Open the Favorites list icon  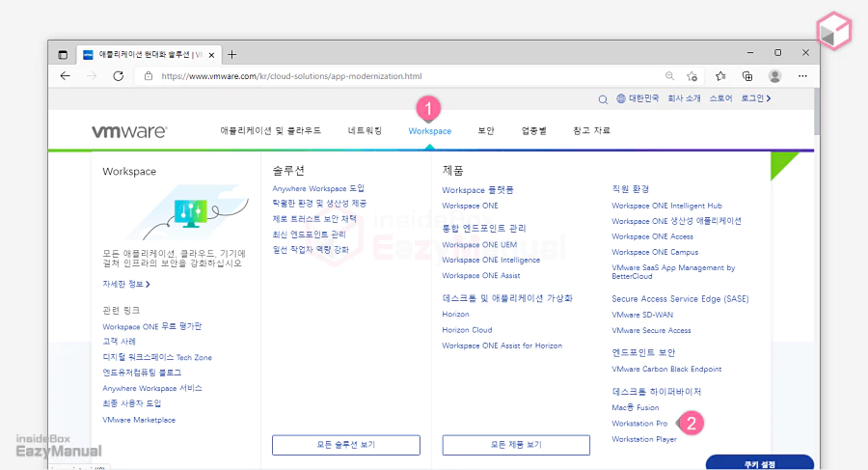click(720, 76)
